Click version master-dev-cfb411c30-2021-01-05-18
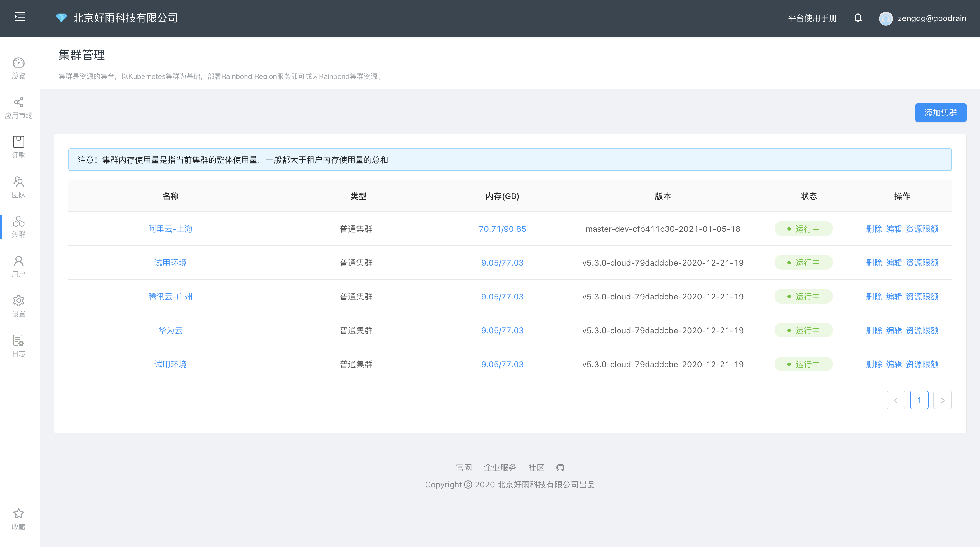 (x=663, y=229)
